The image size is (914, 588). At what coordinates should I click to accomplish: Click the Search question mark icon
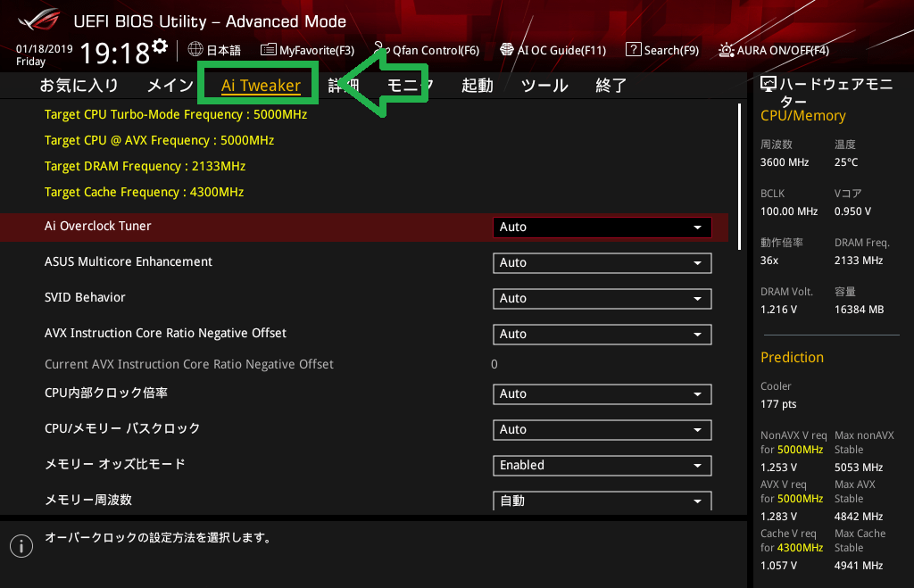click(x=633, y=50)
